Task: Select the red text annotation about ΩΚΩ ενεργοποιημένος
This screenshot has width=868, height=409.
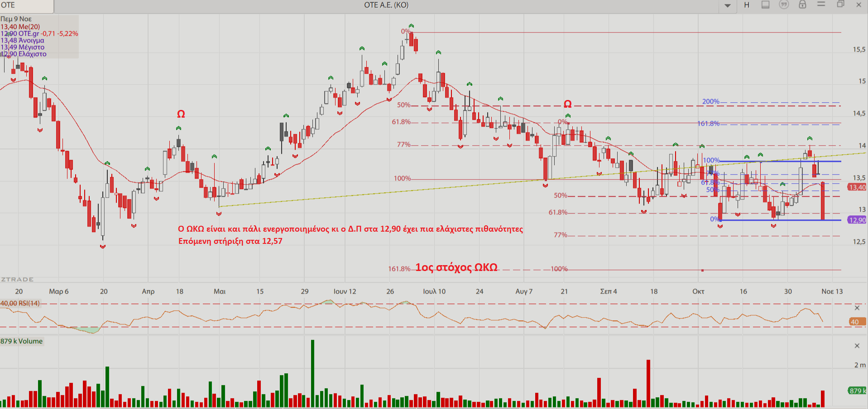Action: click(350, 229)
